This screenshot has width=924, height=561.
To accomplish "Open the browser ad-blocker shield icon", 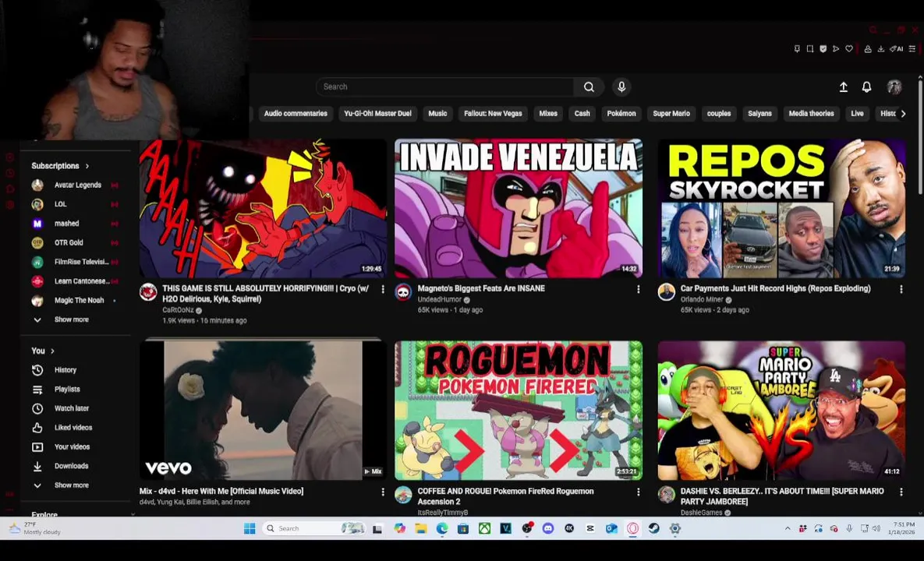I will [823, 49].
